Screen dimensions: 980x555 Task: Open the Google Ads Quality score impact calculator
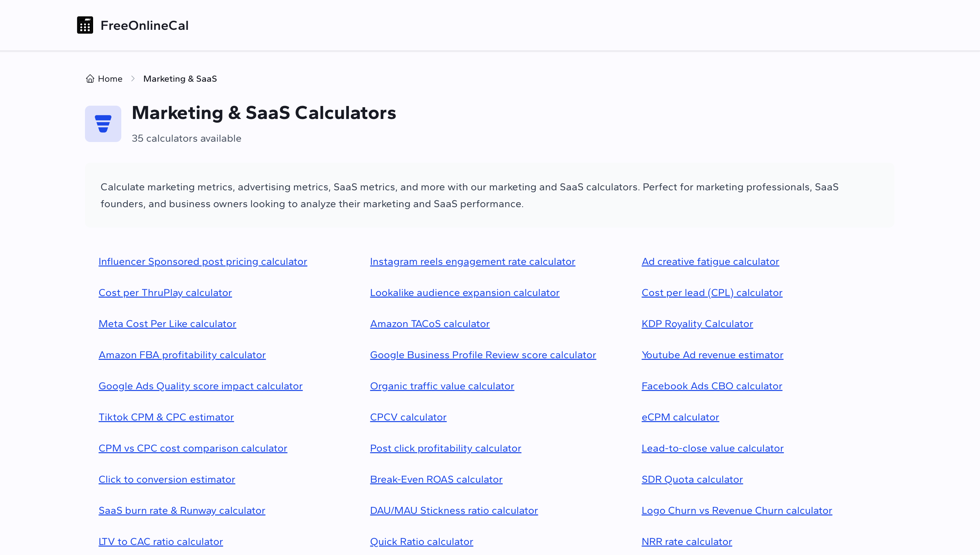[200, 386]
